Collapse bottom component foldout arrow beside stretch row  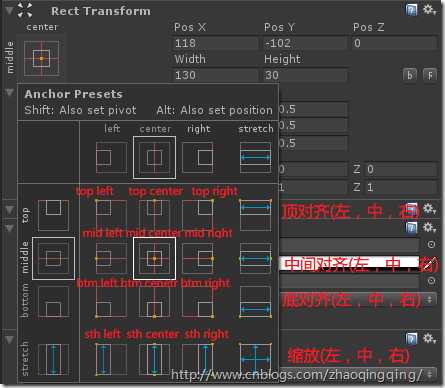(x=9, y=339)
